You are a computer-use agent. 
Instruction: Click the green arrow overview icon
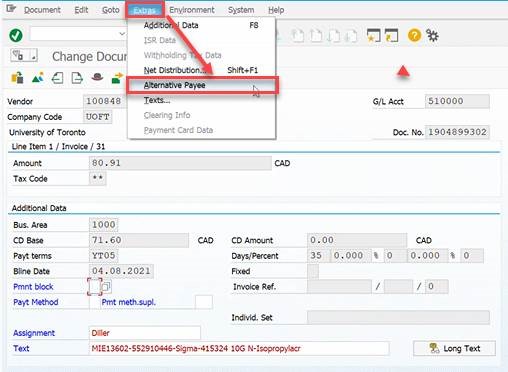click(117, 78)
